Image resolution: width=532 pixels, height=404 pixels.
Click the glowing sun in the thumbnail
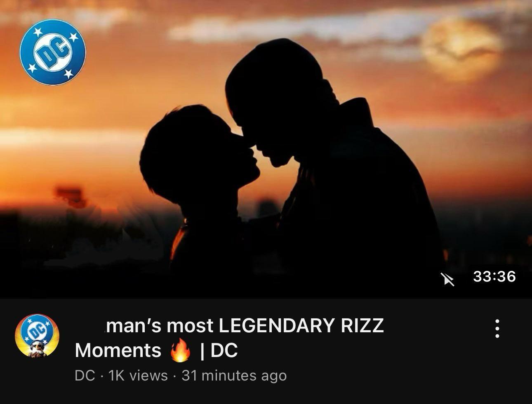pyautogui.click(x=462, y=49)
